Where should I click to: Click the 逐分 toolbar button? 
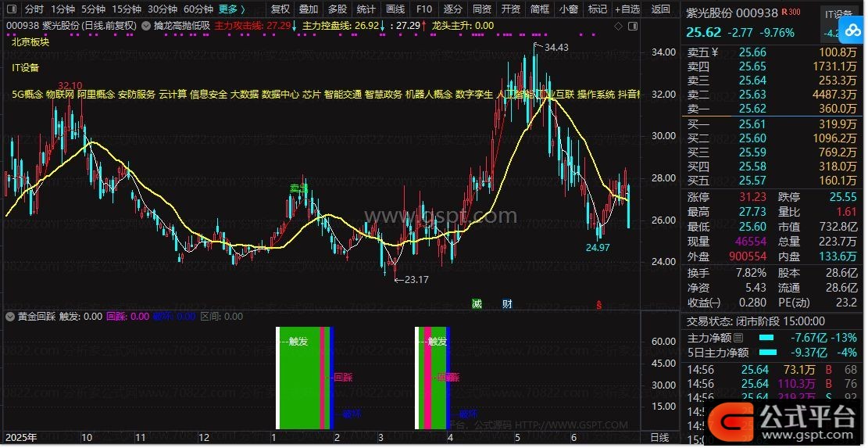[x=452, y=9]
